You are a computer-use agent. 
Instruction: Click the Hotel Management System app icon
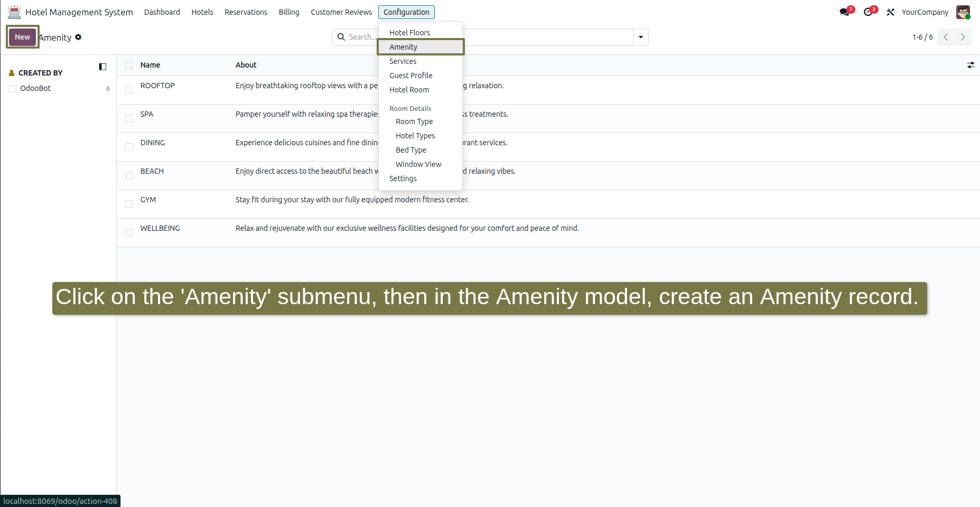tap(14, 12)
